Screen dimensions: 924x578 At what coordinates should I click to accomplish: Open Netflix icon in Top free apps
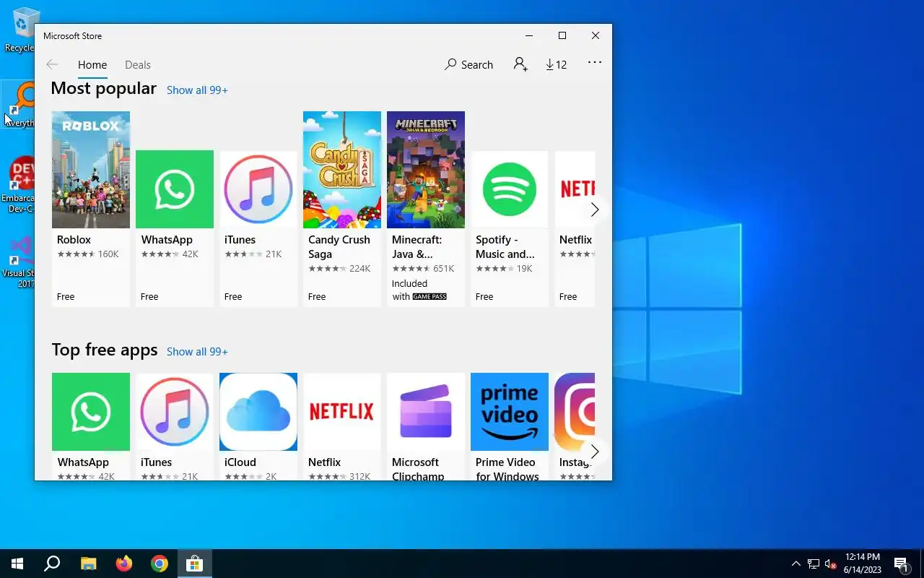(x=342, y=412)
